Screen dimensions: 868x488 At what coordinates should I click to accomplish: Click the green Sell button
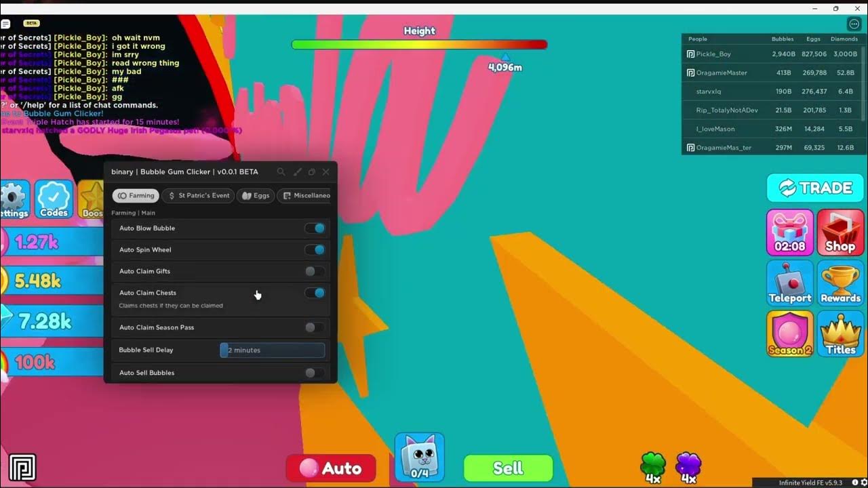point(508,468)
